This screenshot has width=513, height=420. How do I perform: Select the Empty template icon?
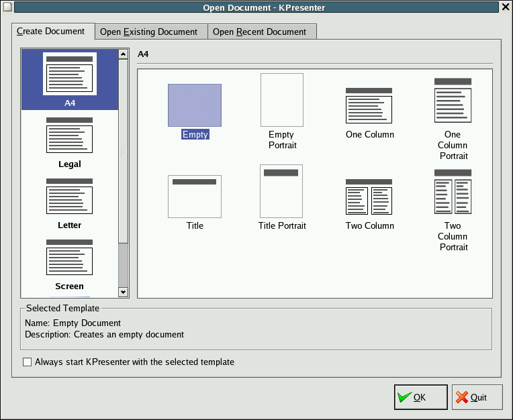point(195,105)
